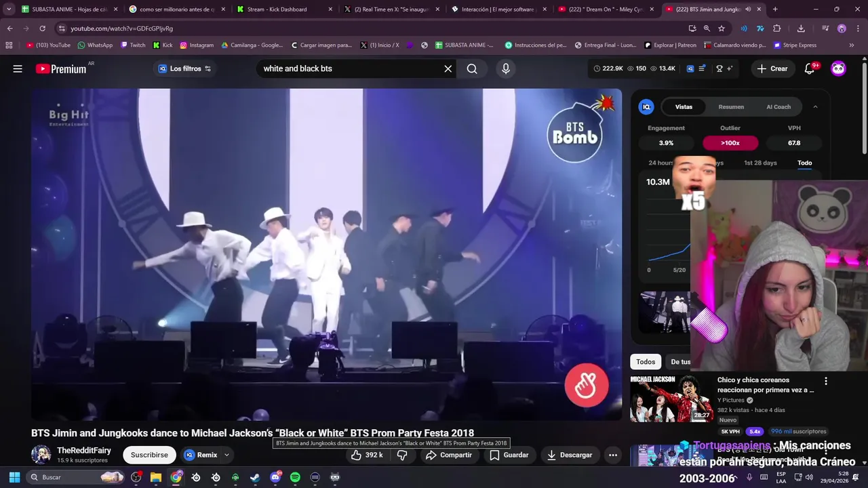Image resolution: width=868 pixels, height=488 pixels.
Task: Select 1st 28 days time range
Action: point(760,163)
